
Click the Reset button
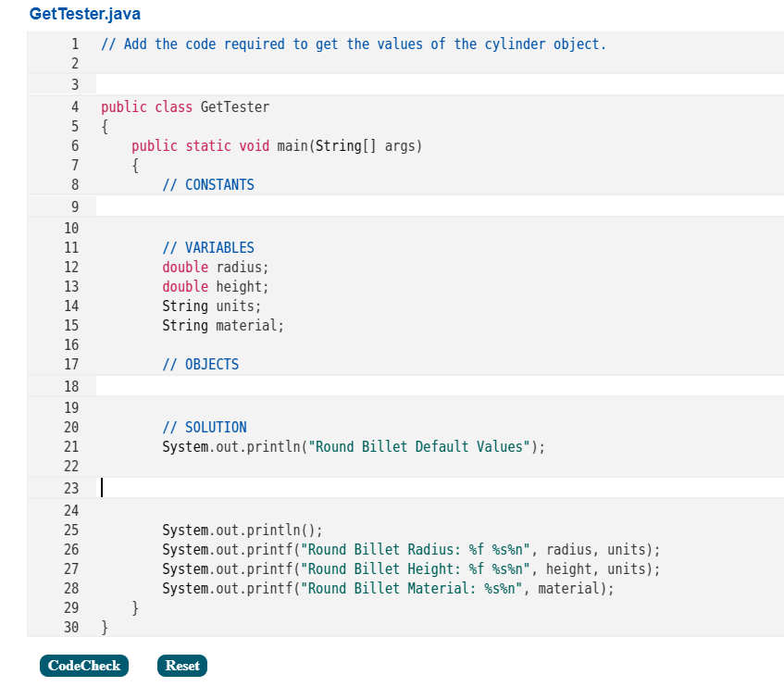point(181,665)
